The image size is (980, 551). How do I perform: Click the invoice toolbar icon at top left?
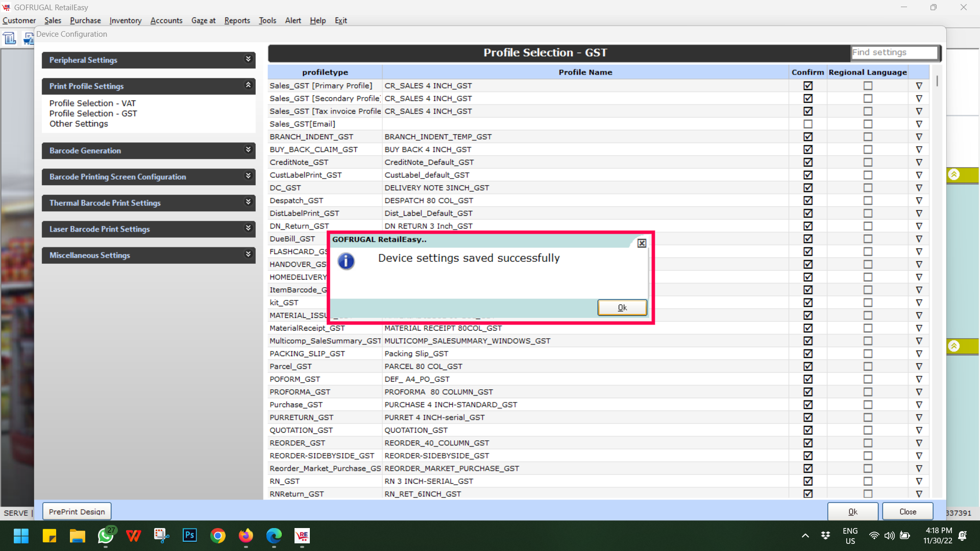(x=10, y=38)
